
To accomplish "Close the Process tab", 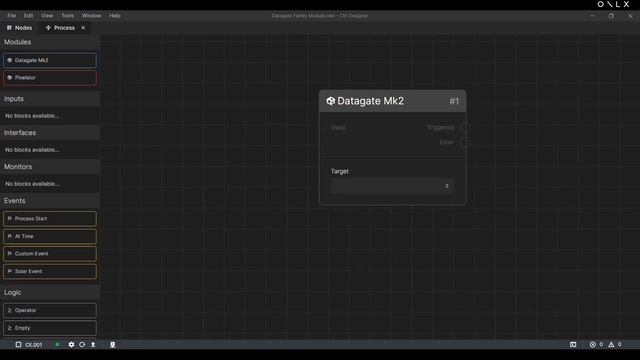I will pyautogui.click(x=83, y=28).
